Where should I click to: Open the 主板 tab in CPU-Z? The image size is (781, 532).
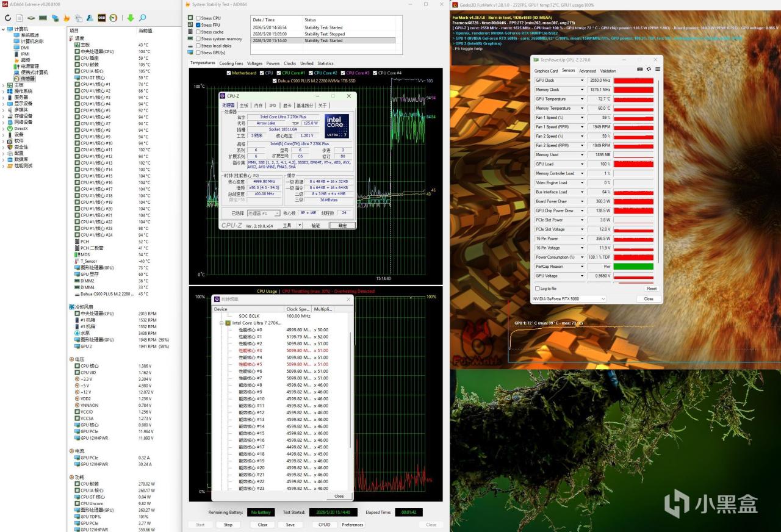coord(243,106)
